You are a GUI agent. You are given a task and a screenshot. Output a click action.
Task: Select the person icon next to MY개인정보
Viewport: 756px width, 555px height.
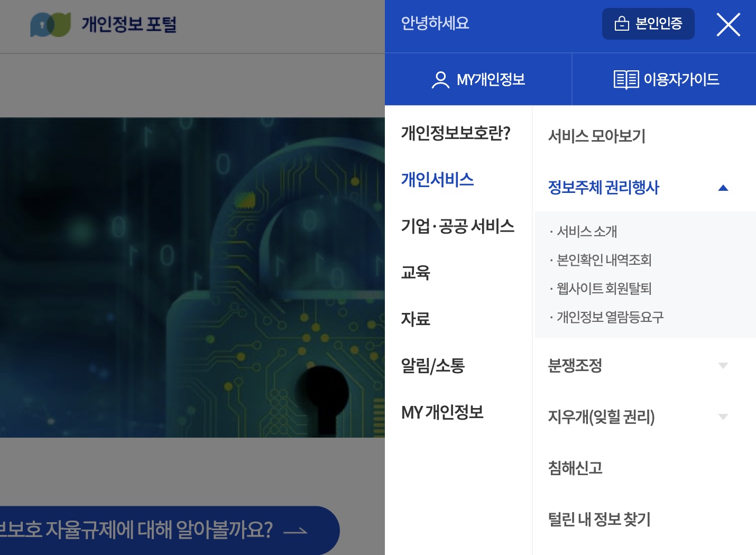pyautogui.click(x=439, y=79)
